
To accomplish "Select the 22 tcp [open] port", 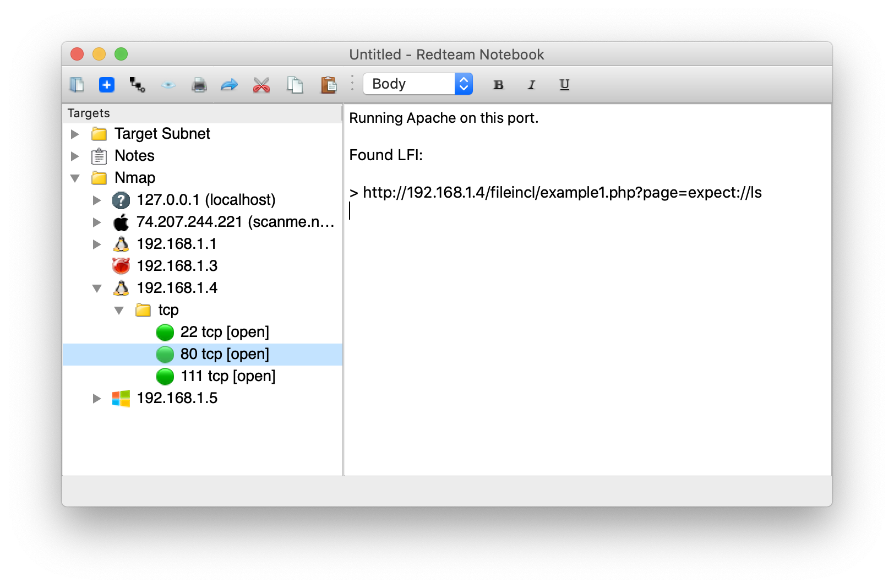I will point(225,332).
